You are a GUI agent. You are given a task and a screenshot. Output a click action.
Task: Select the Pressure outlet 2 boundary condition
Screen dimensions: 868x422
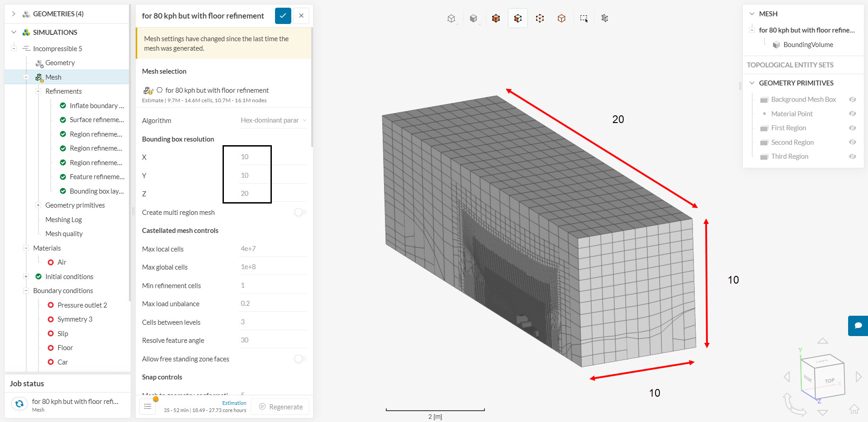tap(82, 305)
